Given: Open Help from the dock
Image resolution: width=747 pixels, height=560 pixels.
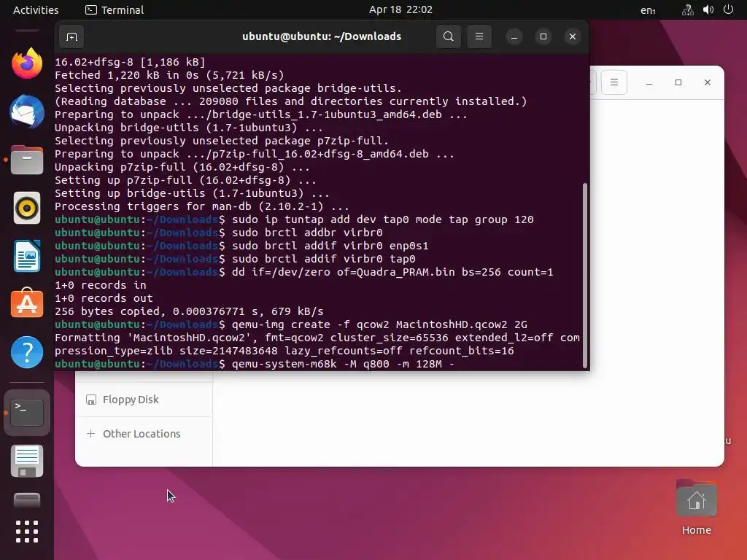Looking at the screenshot, I should (27, 352).
